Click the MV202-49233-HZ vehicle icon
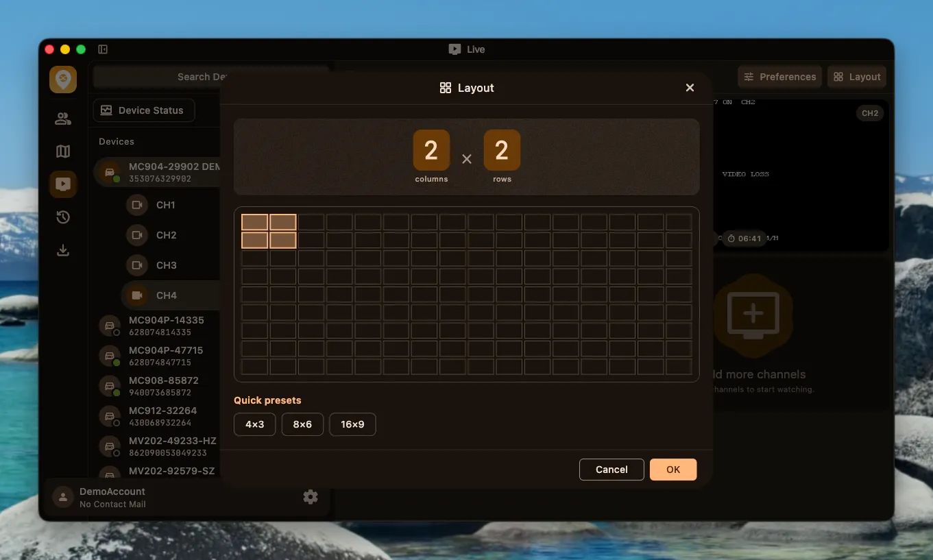 [x=110, y=446]
